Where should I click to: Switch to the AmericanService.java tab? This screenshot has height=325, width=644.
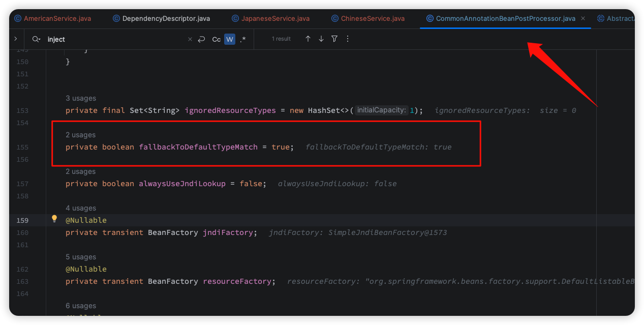point(53,18)
